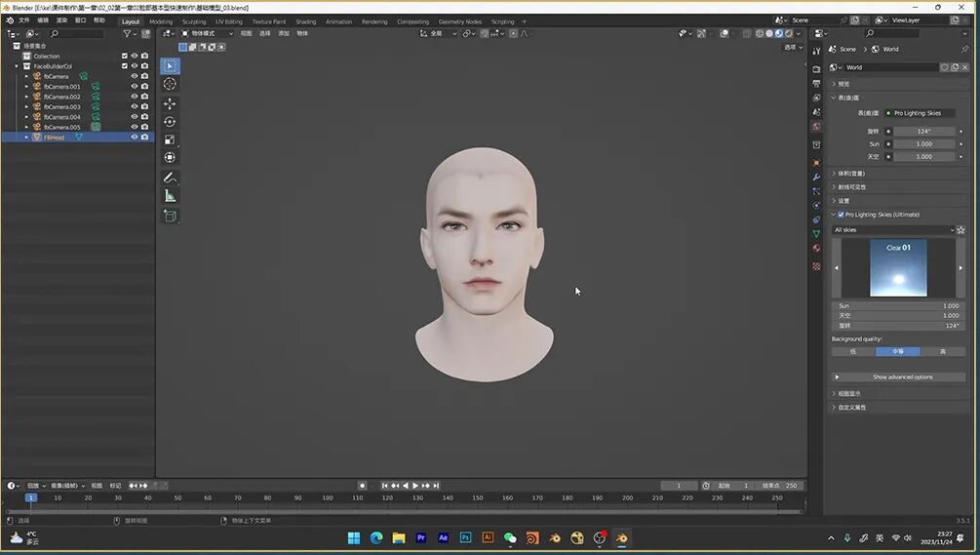The image size is (980, 555).
Task: Switch to the Sculpting workspace tab
Action: (x=194, y=21)
